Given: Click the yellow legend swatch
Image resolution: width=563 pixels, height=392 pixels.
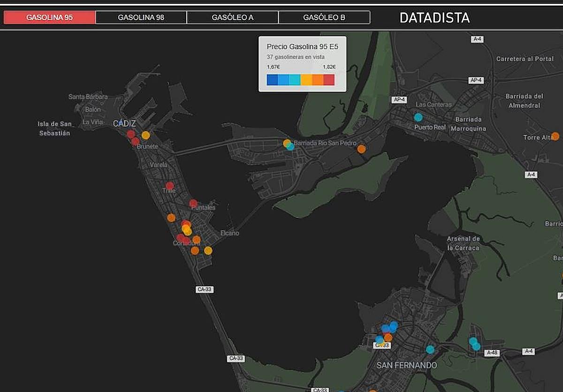Looking at the screenshot, I should (x=306, y=80).
